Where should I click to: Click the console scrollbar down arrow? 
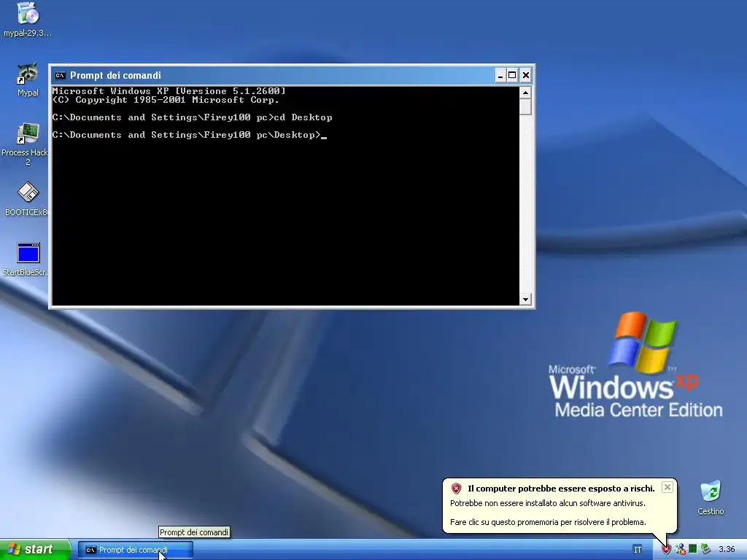pyautogui.click(x=525, y=300)
